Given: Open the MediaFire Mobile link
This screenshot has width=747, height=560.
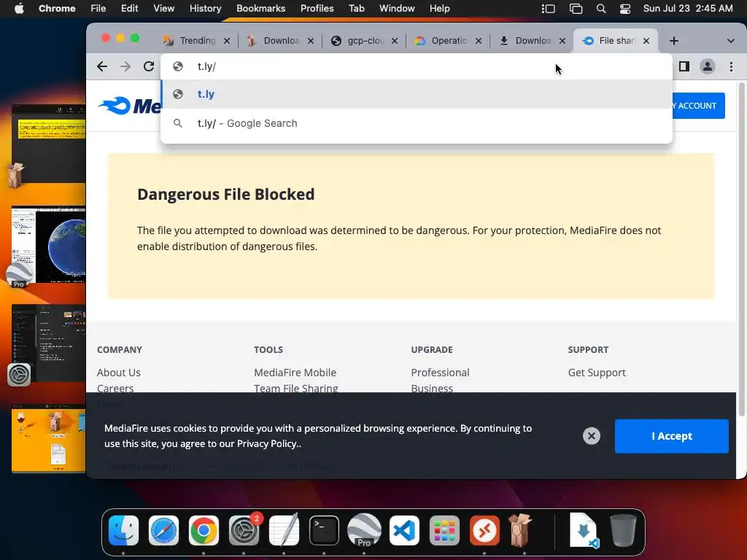Looking at the screenshot, I should point(295,373).
